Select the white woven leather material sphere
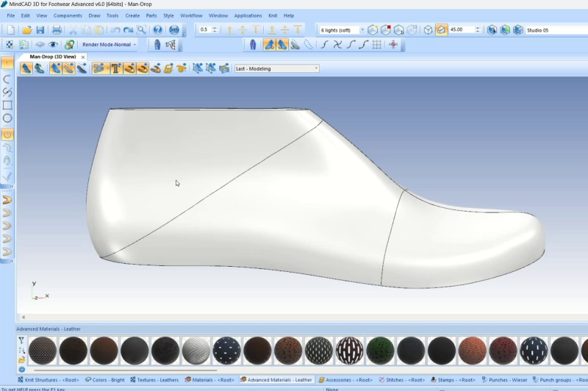 click(196, 351)
